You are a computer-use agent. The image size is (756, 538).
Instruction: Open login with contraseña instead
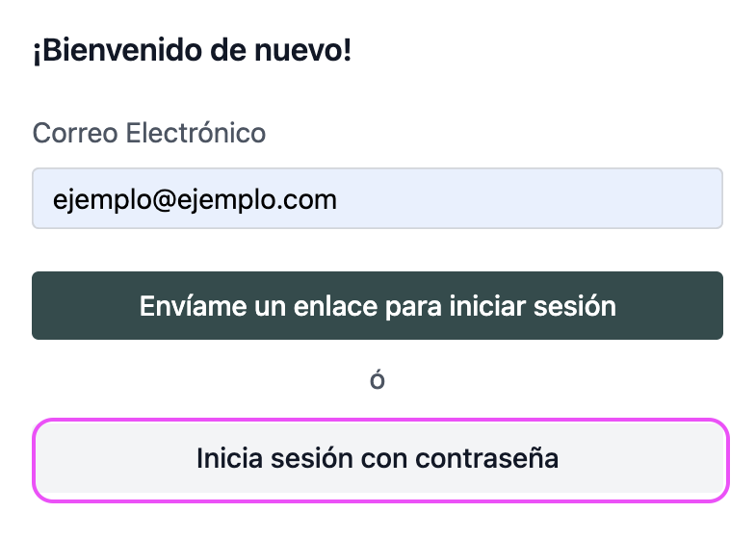(x=377, y=459)
